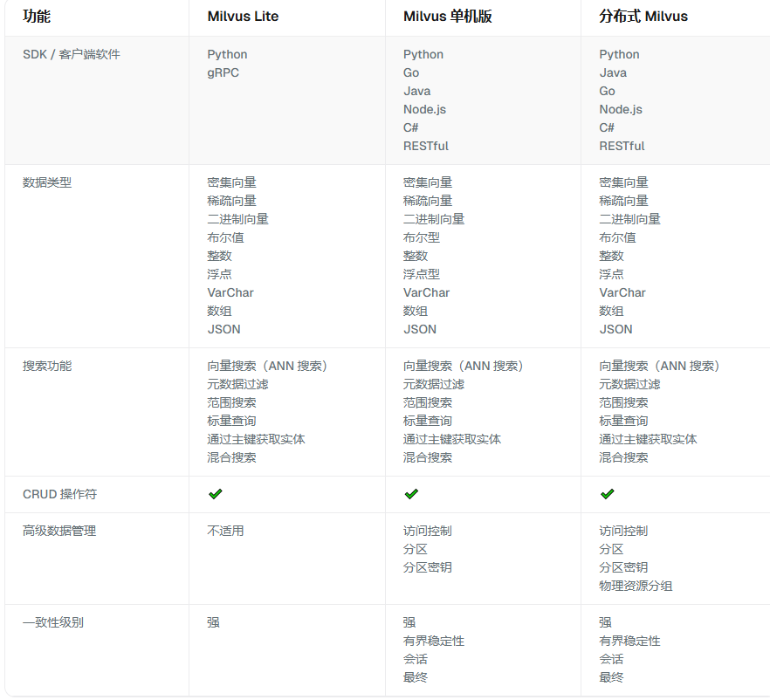Viewport: 770px width, 700px height.
Task: Click 强 in the Milvus Lite column
Action: 213,622
